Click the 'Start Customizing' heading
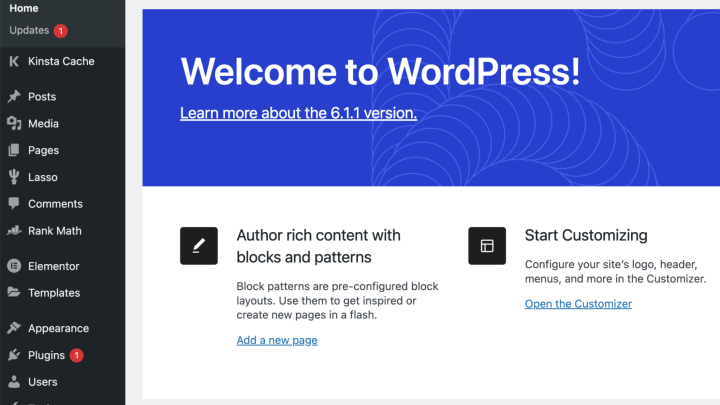This screenshot has height=405, width=720. [x=586, y=235]
